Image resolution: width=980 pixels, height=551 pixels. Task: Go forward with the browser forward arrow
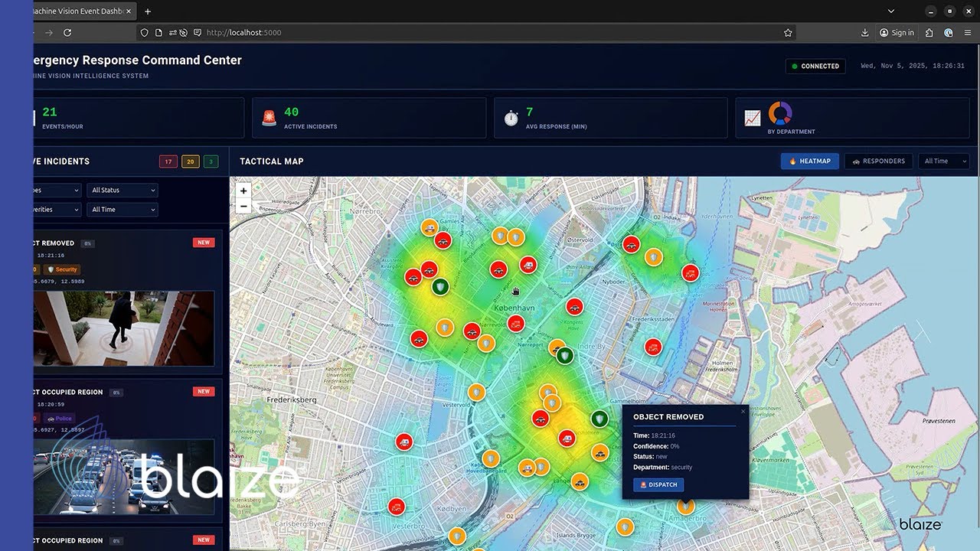(48, 33)
